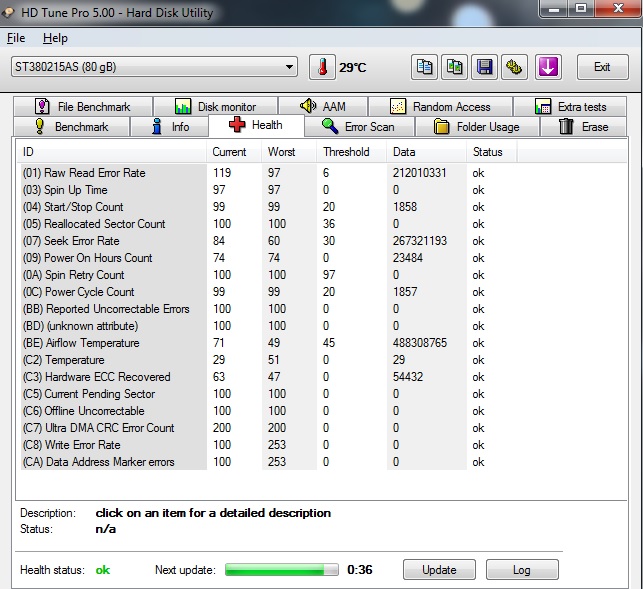Switch to the Disk monitor tab
The width and height of the screenshot is (643, 589).
(216, 107)
